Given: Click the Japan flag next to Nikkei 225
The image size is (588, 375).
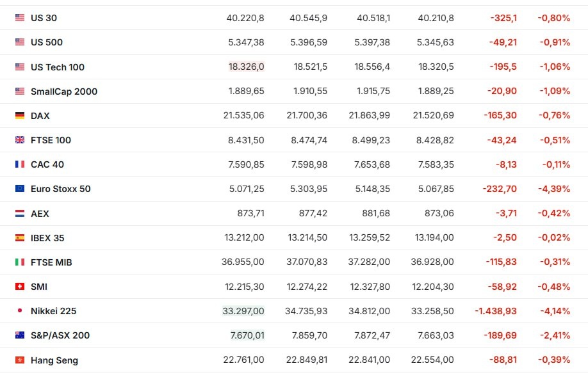Looking at the screenshot, I should 20,311.
